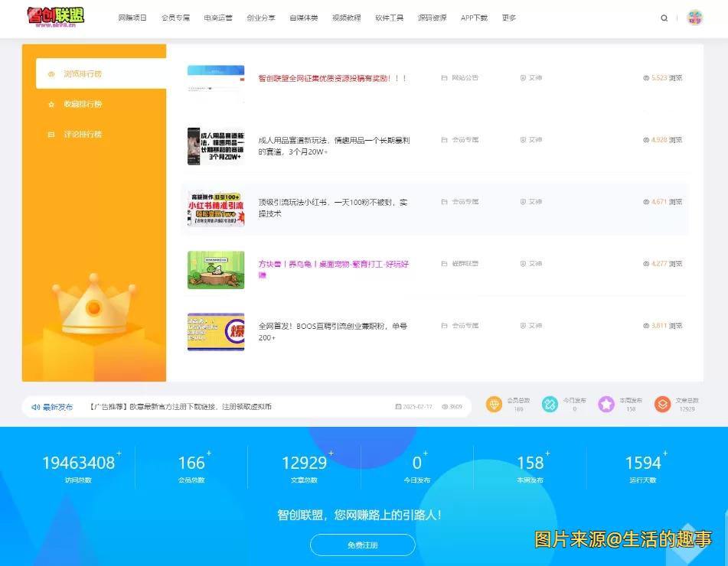Click the 免费注册 button

tap(362, 545)
